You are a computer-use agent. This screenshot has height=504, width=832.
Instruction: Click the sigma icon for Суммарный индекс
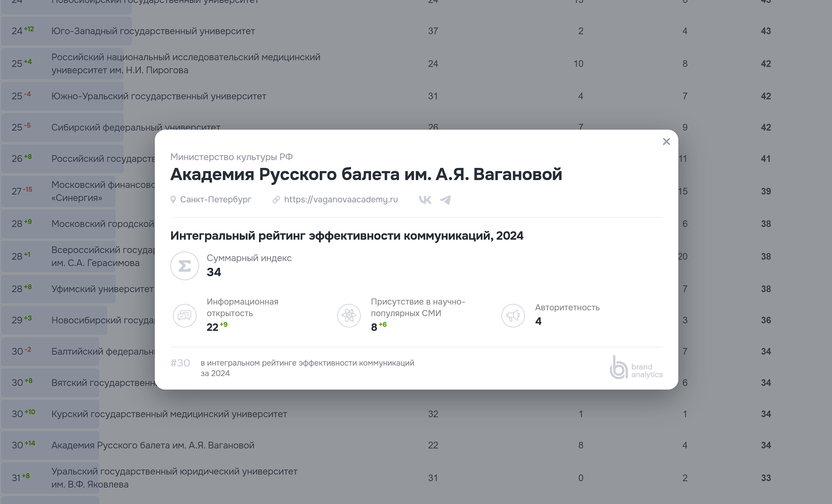(185, 266)
